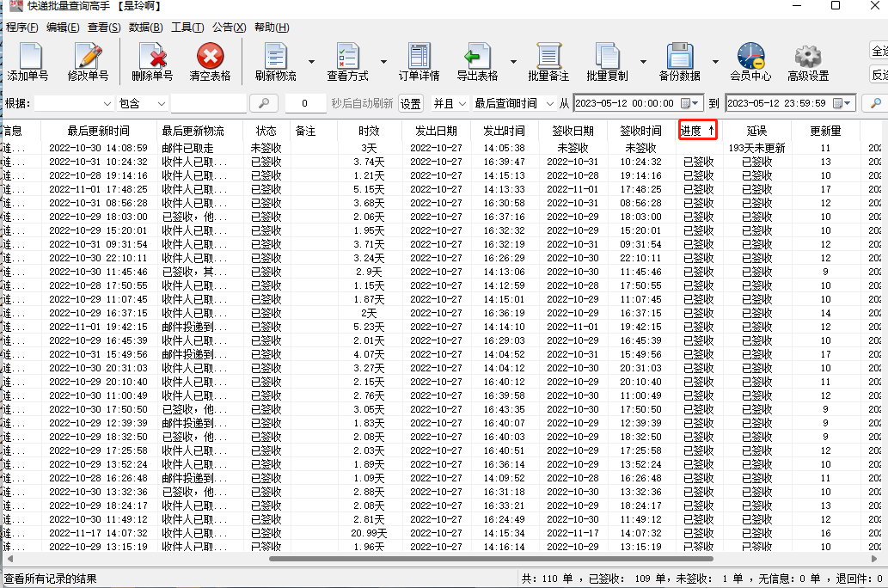Select the 未签收 status cell
888x588 pixels.
click(x=266, y=148)
